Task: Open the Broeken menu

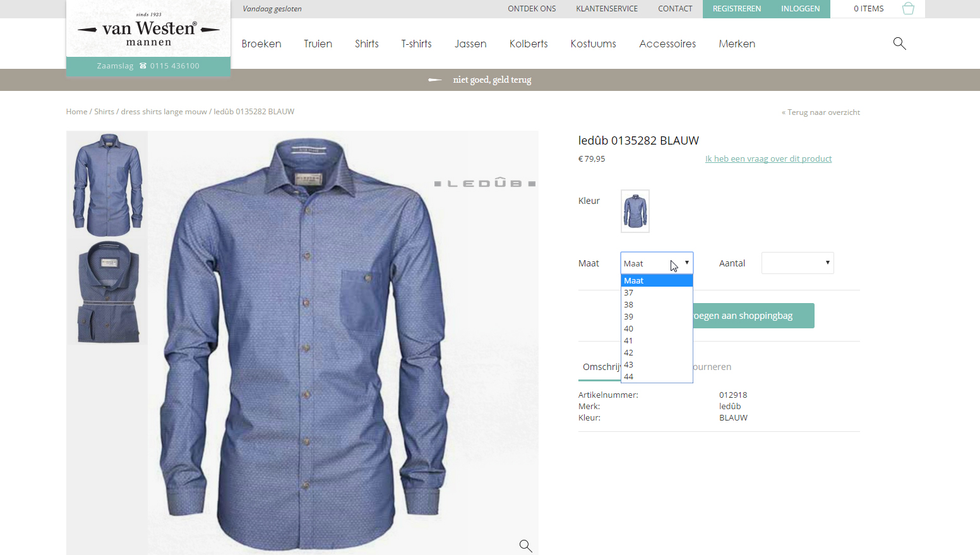Action: coord(261,44)
